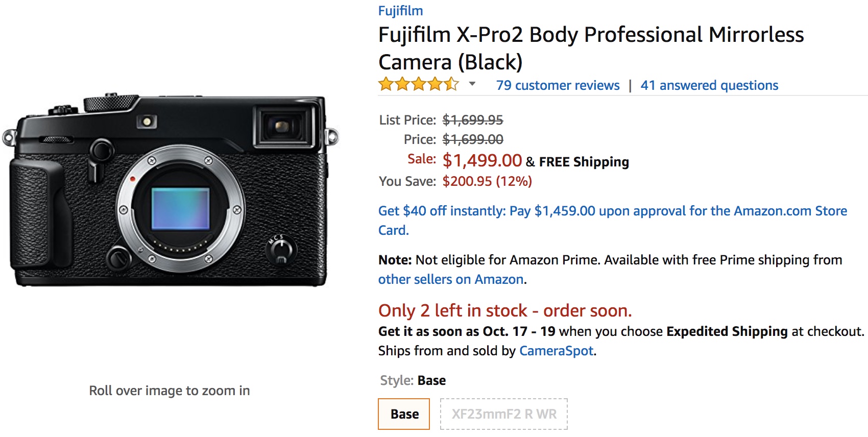
Task: Click the Only 2 left in stock message
Action: (x=504, y=310)
